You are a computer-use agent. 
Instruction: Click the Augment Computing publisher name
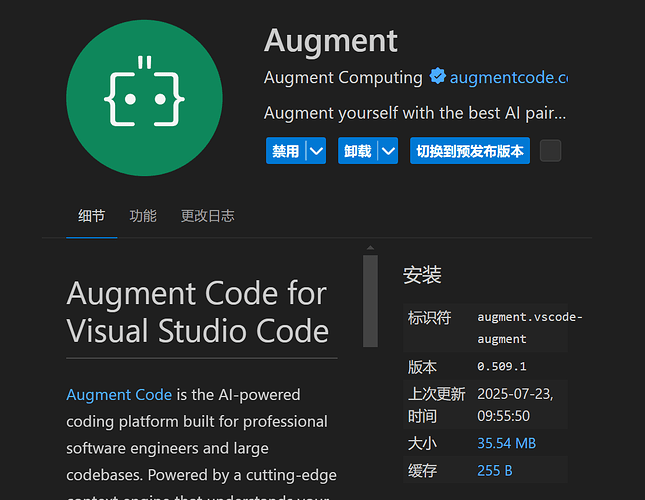[x=343, y=77]
